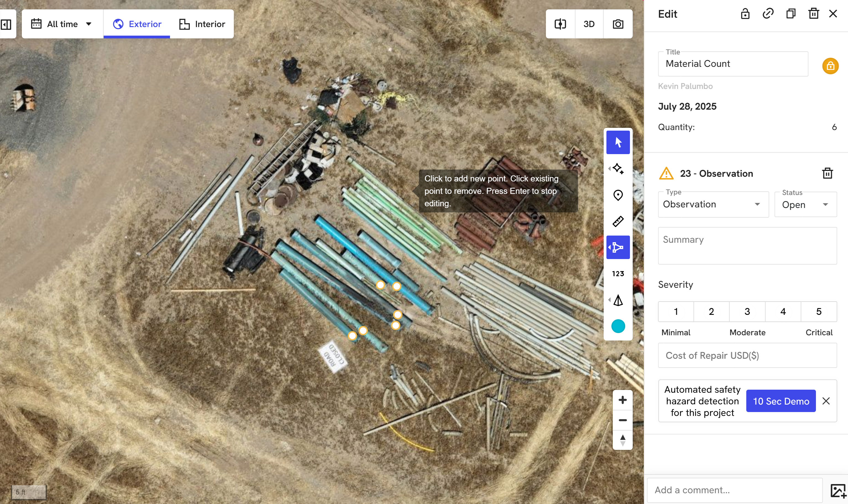848x504 pixels.
Task: Click the Cost of Repair field
Action: pyautogui.click(x=747, y=355)
